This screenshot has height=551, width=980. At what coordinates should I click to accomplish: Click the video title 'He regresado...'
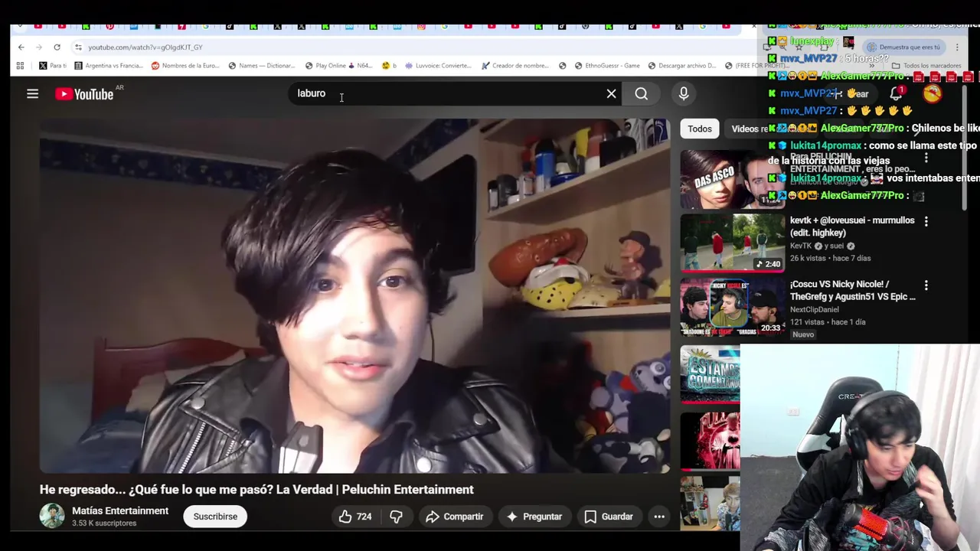point(256,490)
